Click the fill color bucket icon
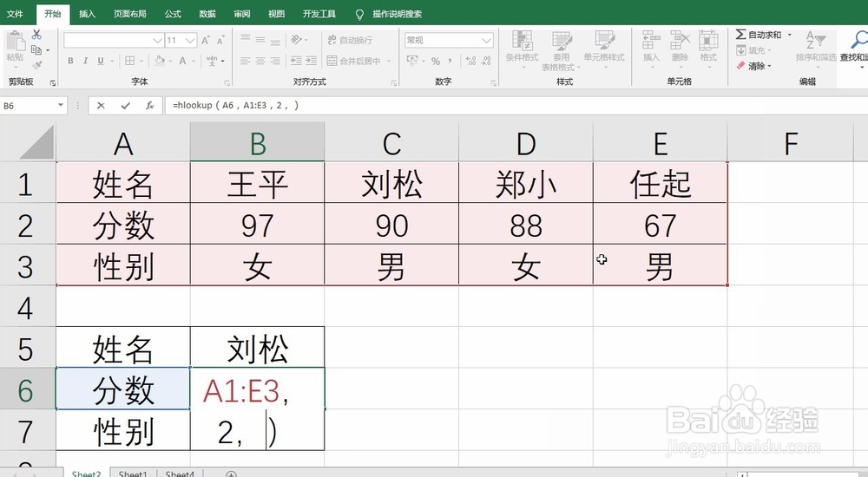Viewport: 868px width, 477px height. pos(160,61)
